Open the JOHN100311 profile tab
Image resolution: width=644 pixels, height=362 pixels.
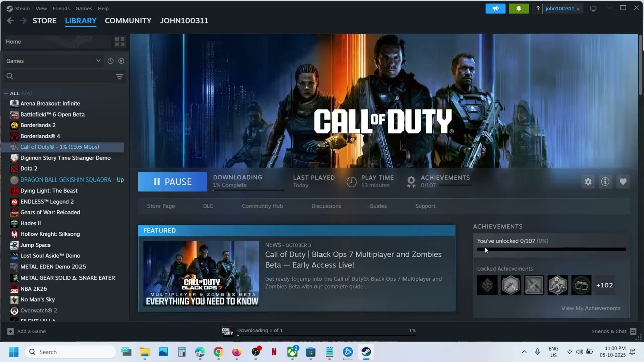[184, 21]
